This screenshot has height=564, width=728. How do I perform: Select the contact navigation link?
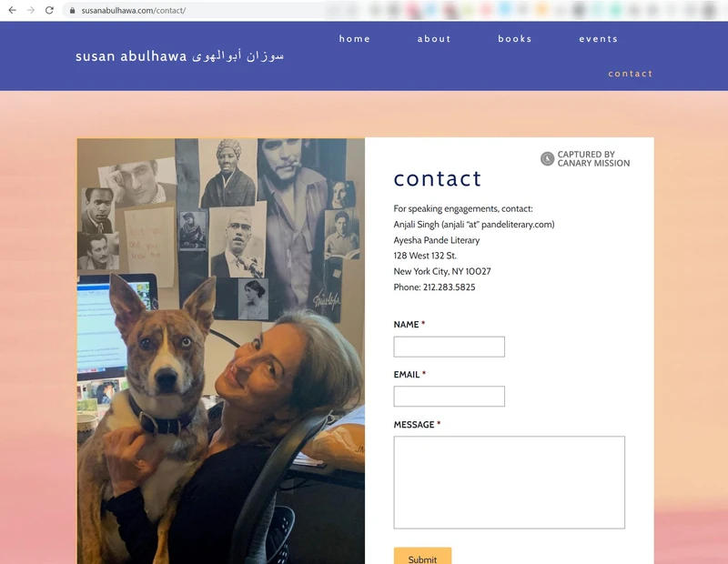(631, 74)
